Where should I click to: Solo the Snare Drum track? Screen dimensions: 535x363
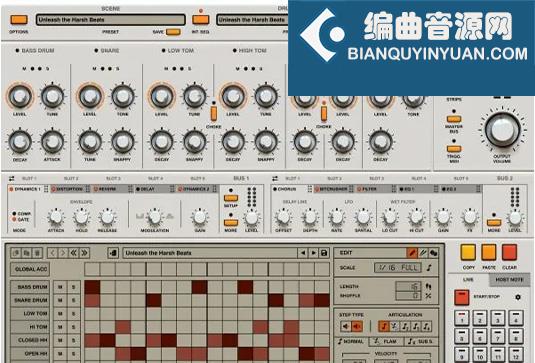click(73, 301)
